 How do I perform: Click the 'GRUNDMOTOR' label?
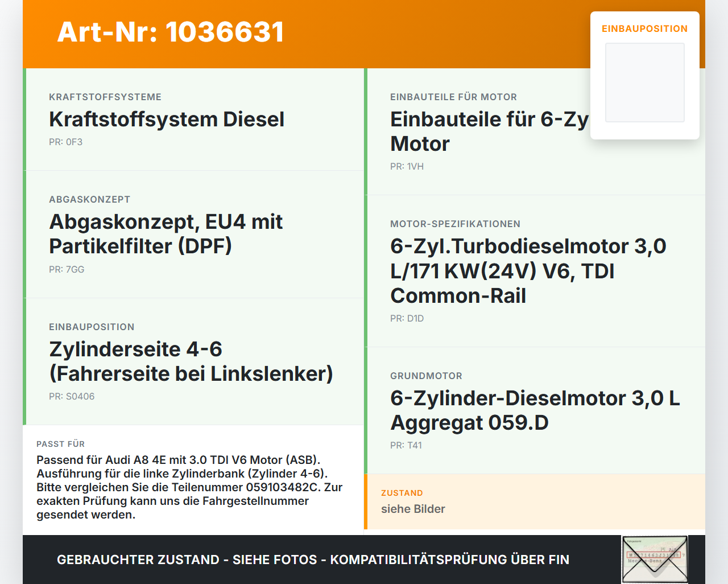[x=427, y=376]
